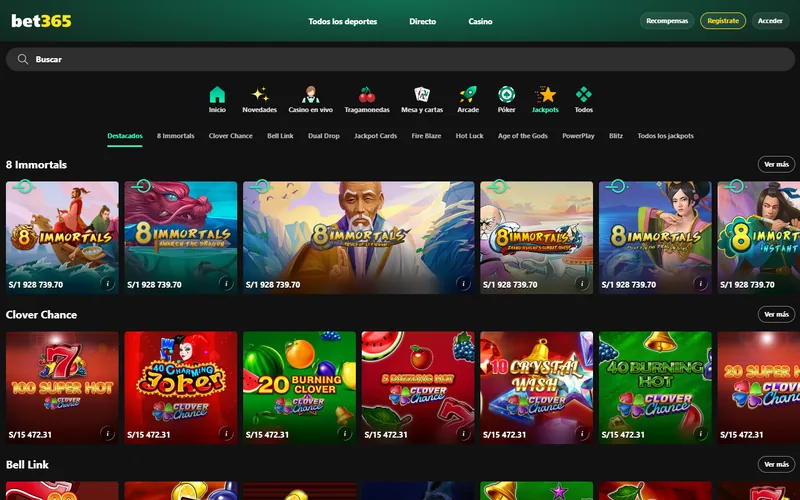Viewport: 800px width, 500px height.
Task: Switch to the 8 Immortals tab
Action: pos(176,136)
